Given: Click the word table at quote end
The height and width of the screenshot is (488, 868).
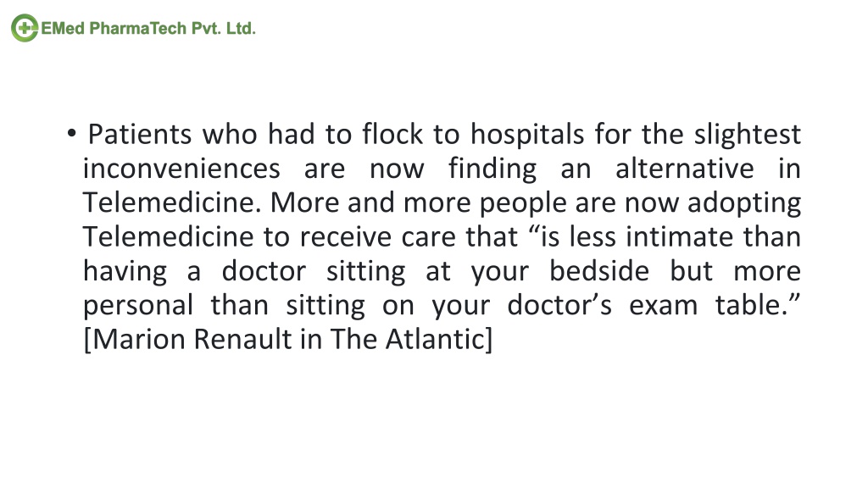Looking at the screenshot, I should coord(751,305).
